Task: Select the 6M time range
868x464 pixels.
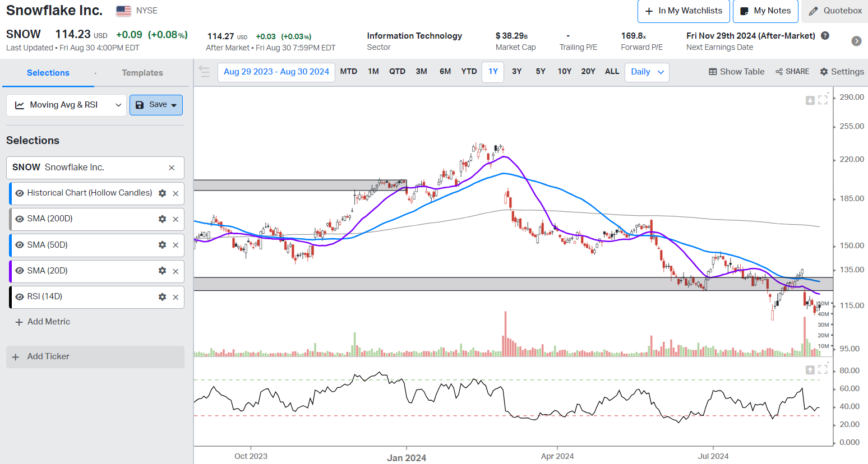Action: coord(445,72)
